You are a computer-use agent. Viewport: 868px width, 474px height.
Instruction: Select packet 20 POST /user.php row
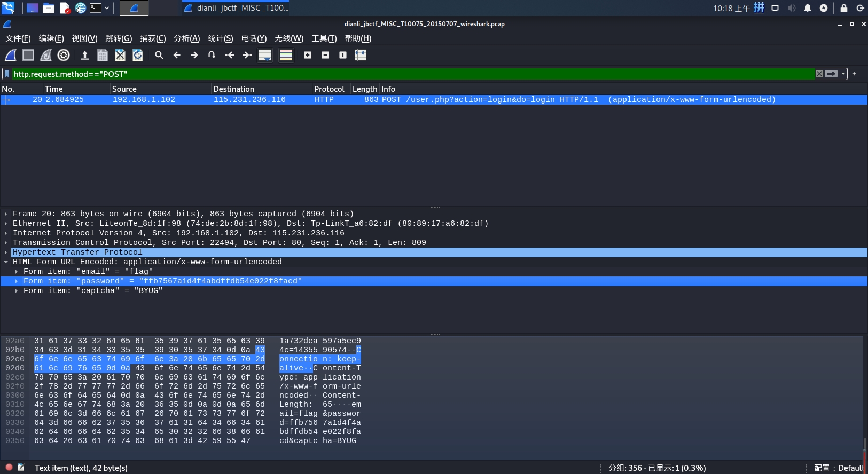point(434,100)
